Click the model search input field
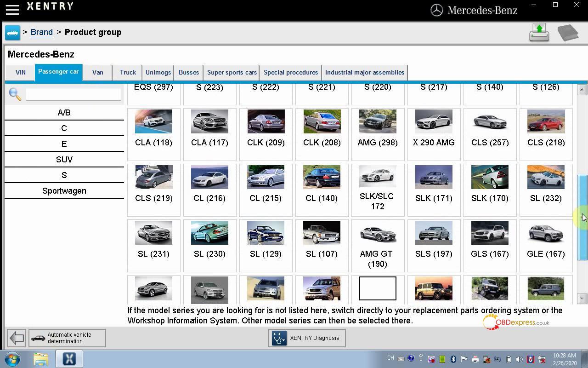Viewport: 588px width, 368px height. (x=73, y=94)
